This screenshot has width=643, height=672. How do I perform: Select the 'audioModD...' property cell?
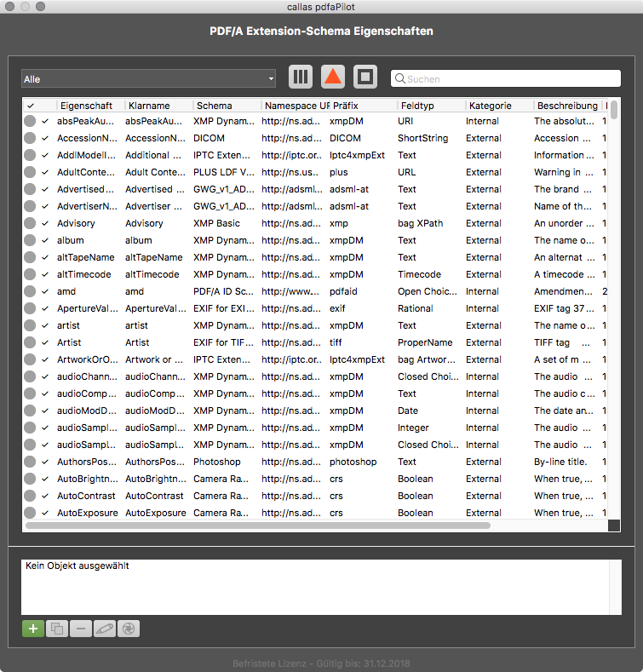(86, 411)
